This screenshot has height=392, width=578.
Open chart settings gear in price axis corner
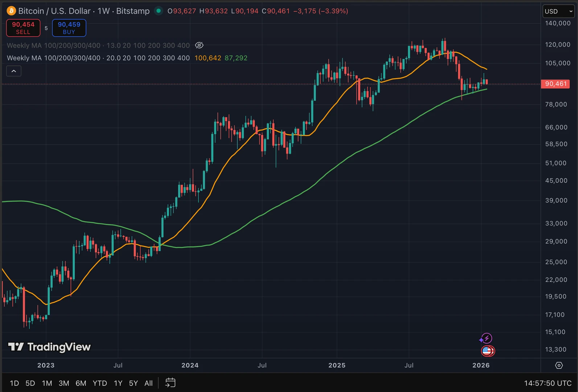click(x=559, y=365)
